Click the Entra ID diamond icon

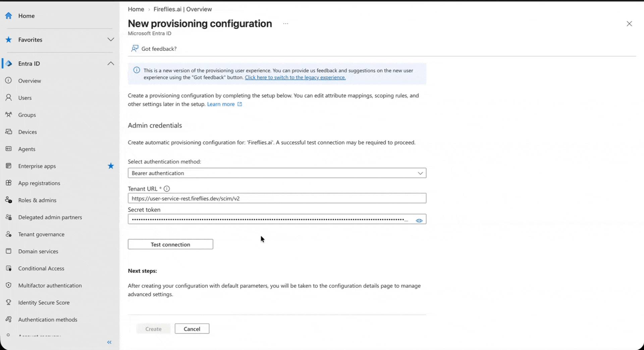pyautogui.click(x=9, y=63)
